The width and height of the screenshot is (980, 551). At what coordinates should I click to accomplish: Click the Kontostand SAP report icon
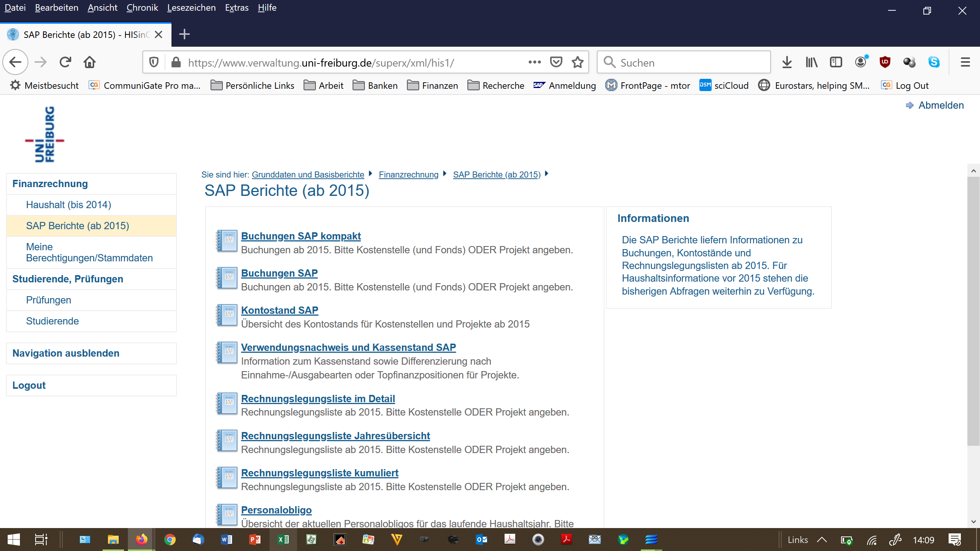click(x=227, y=315)
